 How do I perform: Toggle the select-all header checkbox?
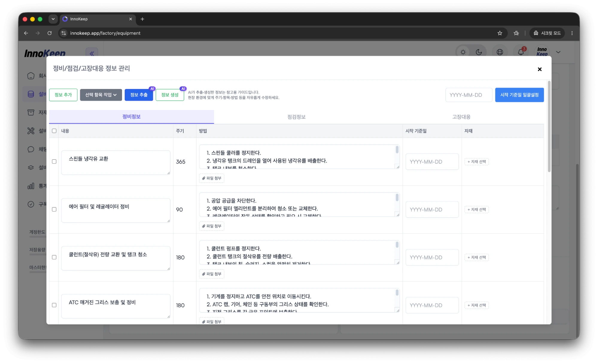tap(54, 131)
